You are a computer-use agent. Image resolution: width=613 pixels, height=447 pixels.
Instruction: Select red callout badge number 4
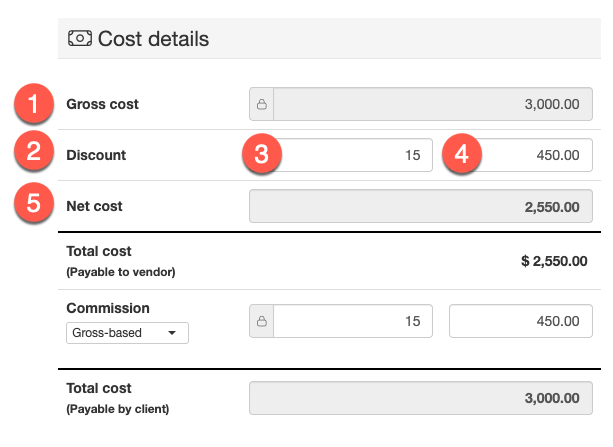click(462, 155)
